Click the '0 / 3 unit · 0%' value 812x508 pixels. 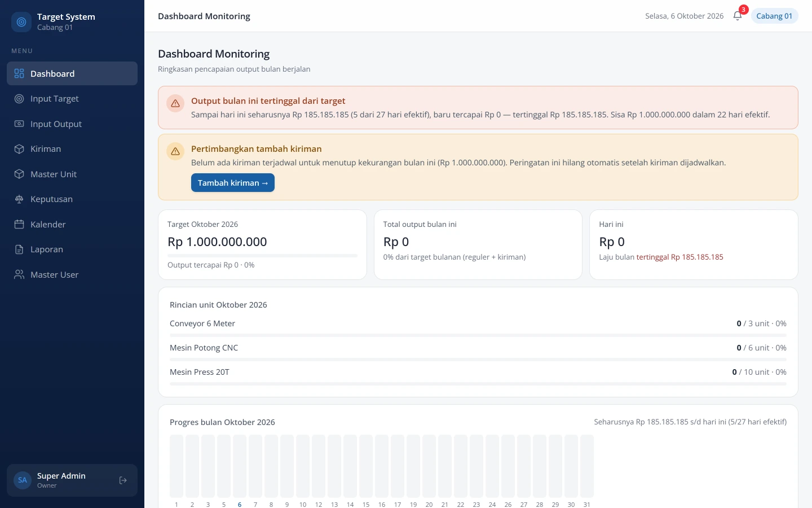point(761,323)
